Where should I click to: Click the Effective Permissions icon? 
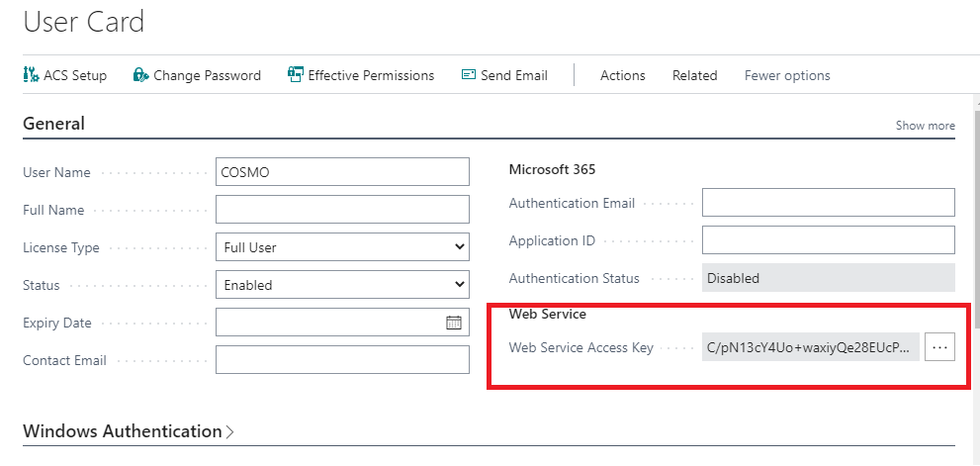[295, 75]
